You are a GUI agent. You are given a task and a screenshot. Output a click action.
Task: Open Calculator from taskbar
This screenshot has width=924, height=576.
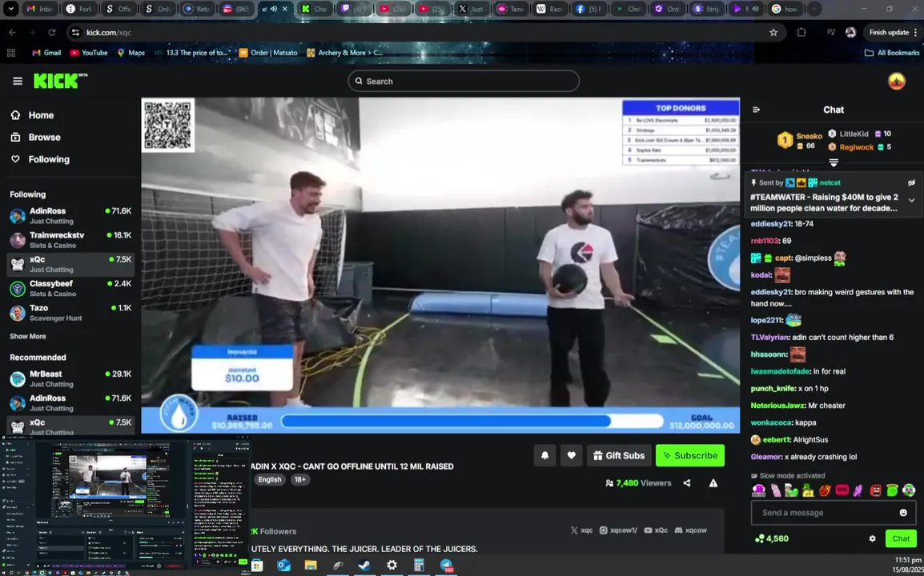point(419,566)
